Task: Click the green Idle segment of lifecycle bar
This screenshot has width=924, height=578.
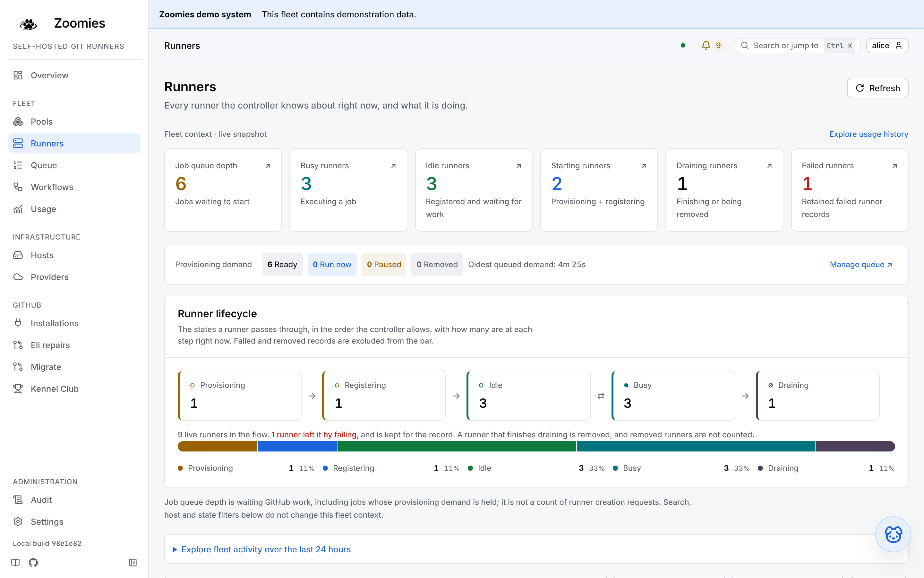Action: click(x=457, y=446)
